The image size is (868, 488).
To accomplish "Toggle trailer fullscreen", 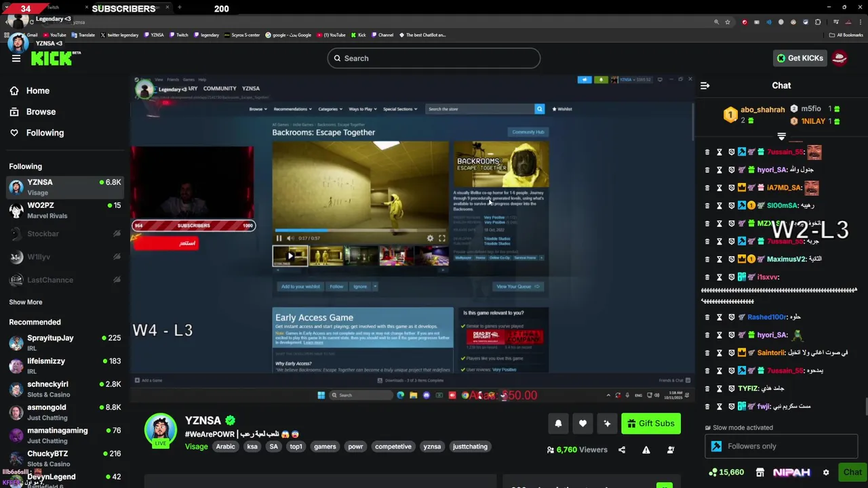I will point(442,239).
